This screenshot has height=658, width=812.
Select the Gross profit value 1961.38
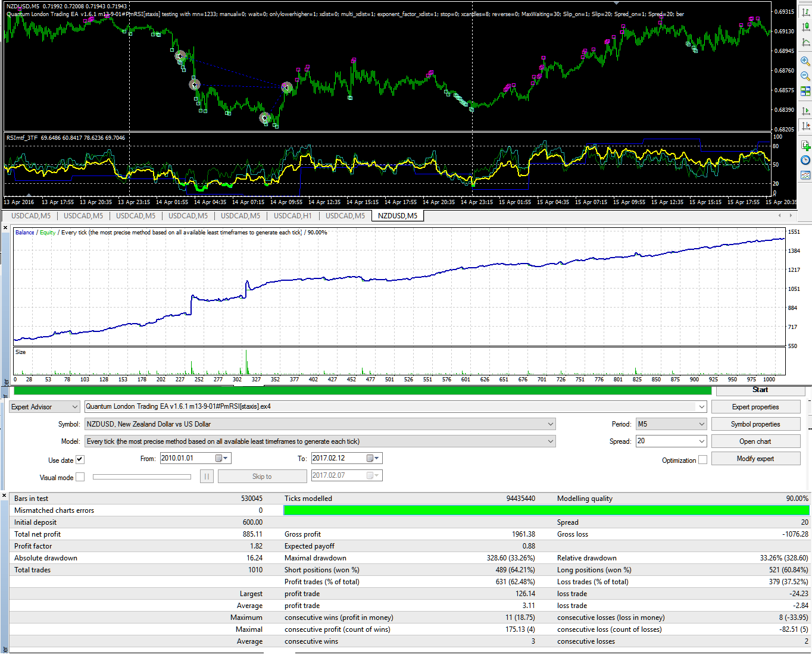523,534
